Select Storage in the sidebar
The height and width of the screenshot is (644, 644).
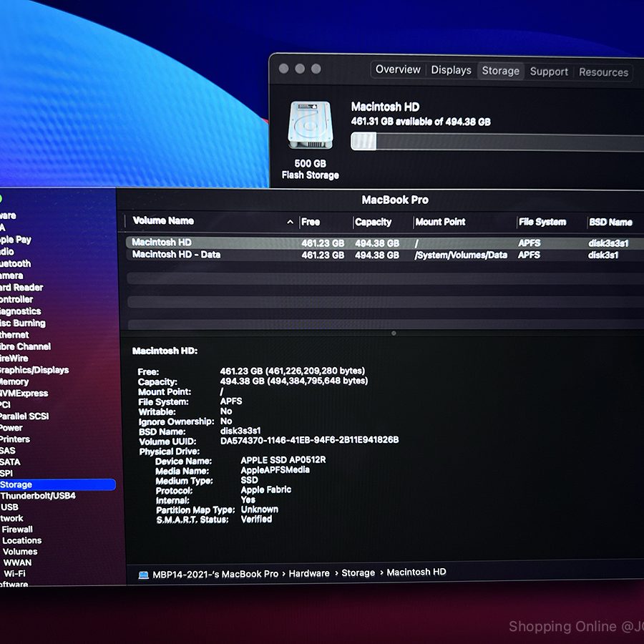[x=57, y=484]
